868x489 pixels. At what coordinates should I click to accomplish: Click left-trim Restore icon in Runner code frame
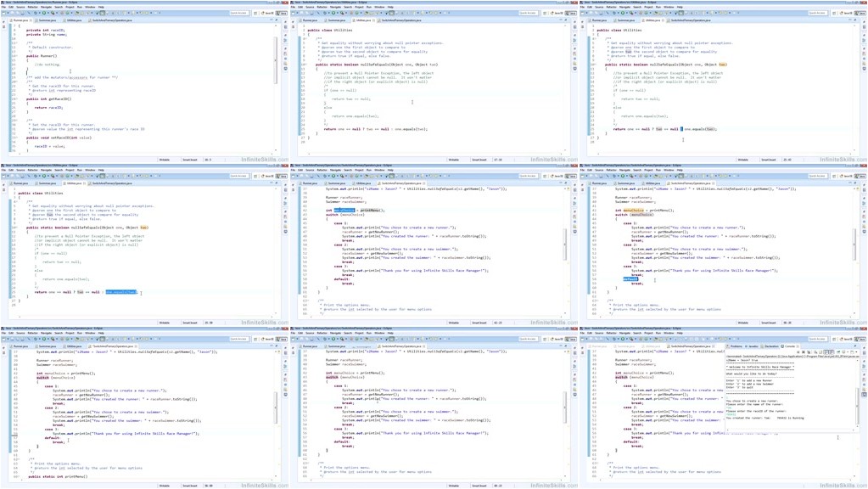[3, 21]
